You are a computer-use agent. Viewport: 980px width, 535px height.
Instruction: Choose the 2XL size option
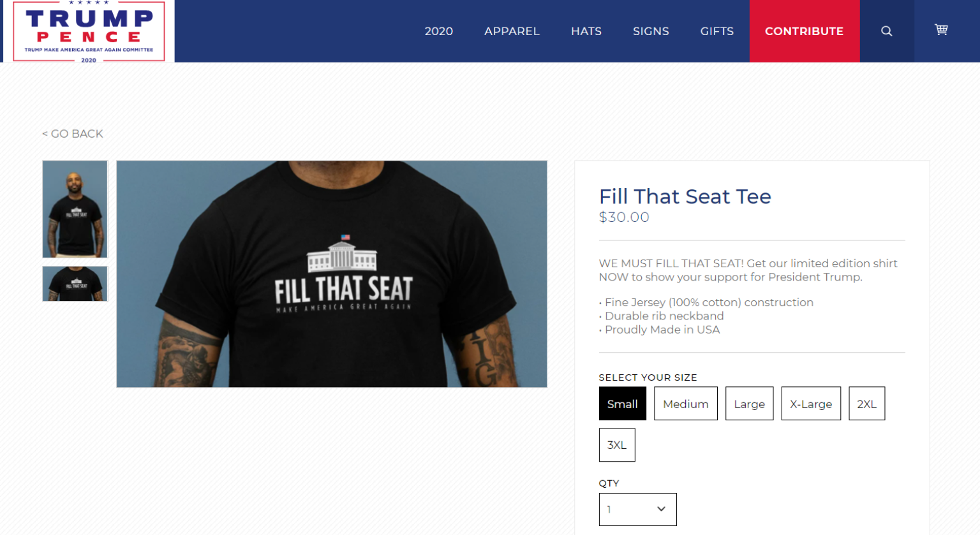(x=867, y=404)
